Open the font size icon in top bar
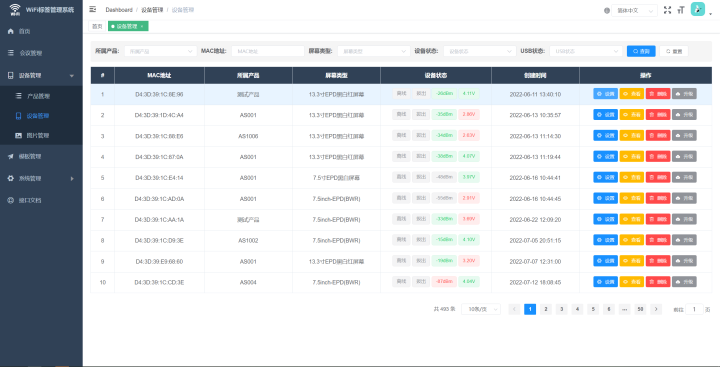 [681, 10]
